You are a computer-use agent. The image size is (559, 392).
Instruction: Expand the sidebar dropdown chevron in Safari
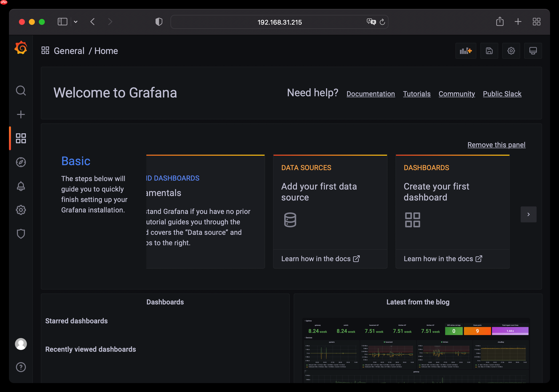click(76, 22)
